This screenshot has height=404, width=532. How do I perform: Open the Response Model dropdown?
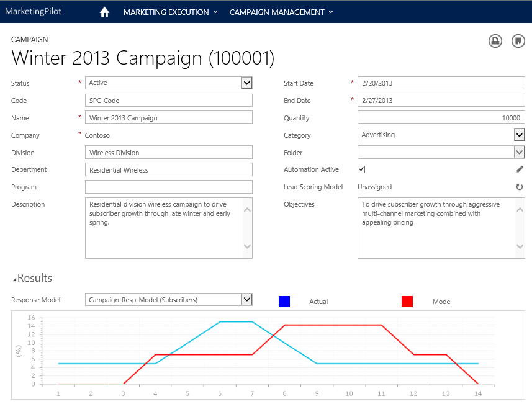pos(246,300)
